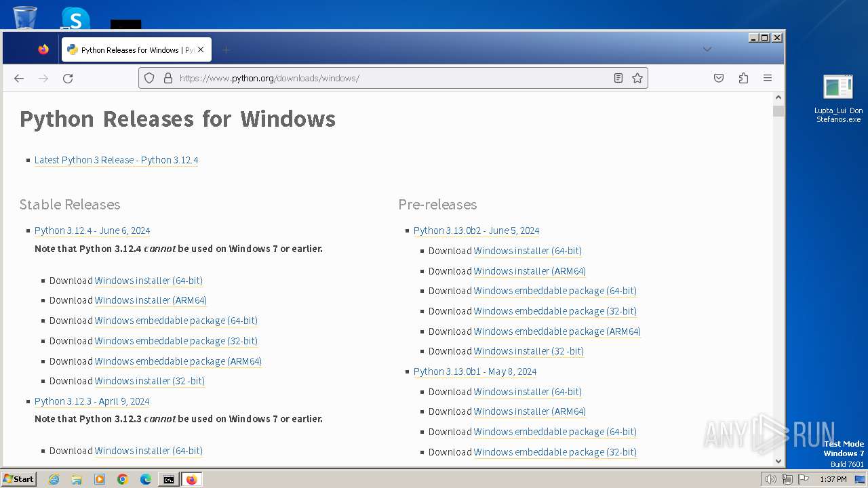Download 3.12.4 Windows installer (ARM64)
Image resolution: width=868 pixels, height=488 pixels.
151,300
